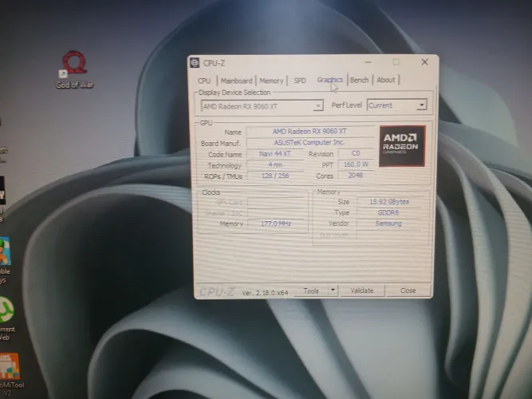Click the AMD Radeon Graphics logo
This screenshot has height=399, width=532.
tap(402, 146)
